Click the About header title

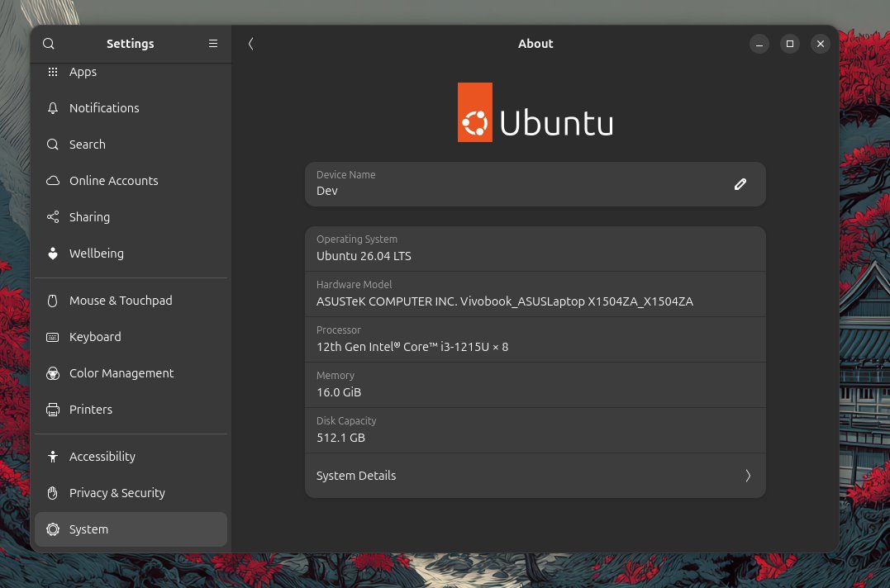tap(535, 44)
